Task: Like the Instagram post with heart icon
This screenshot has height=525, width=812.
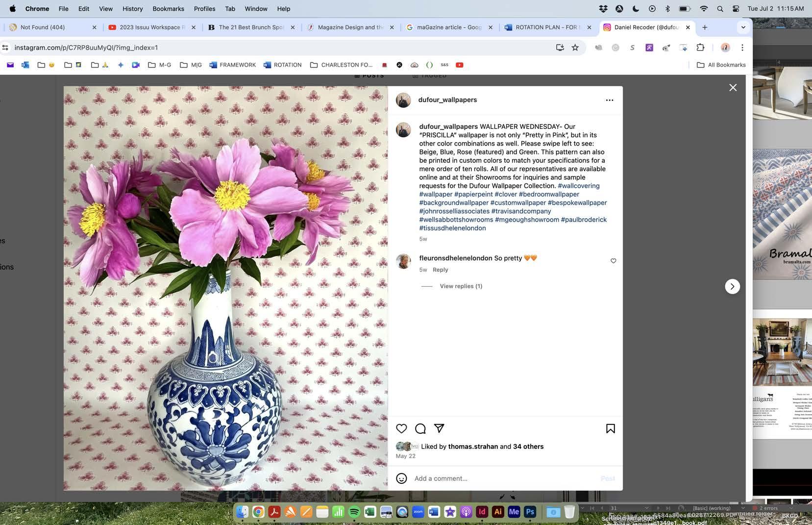Action: click(401, 428)
